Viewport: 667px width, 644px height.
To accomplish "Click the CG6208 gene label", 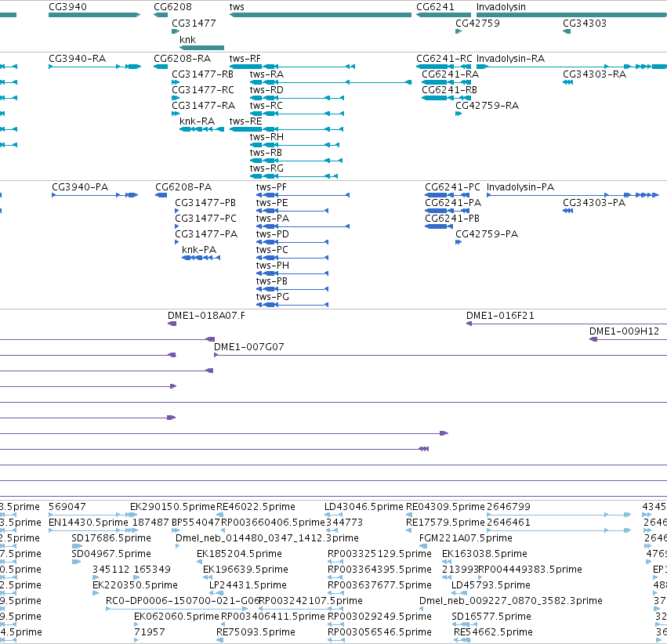I will 172,7.
